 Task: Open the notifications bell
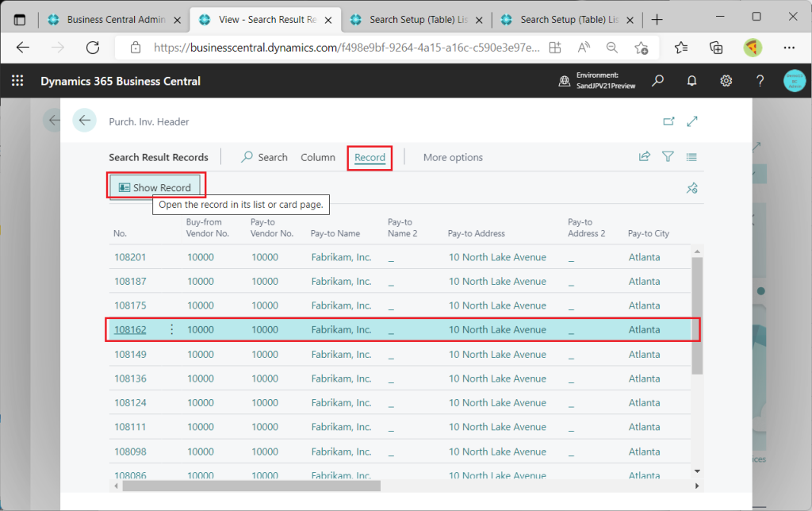691,81
